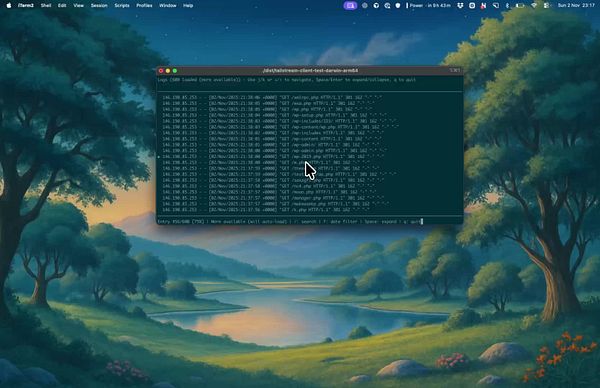Image resolution: width=600 pixels, height=388 pixels.
Task: Click the 'q: quit' hint in status line
Action: coord(411,222)
